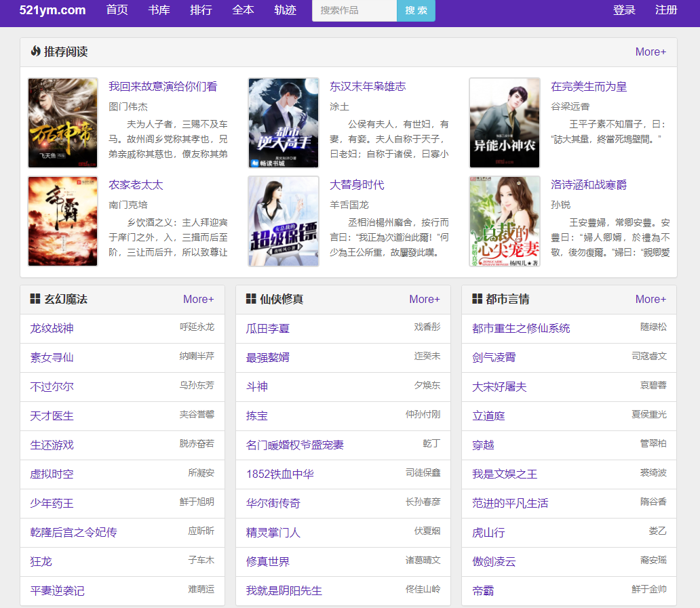The height and width of the screenshot is (608, 700).
Task: Open the novel 我是文娱之王
Action: click(x=505, y=474)
